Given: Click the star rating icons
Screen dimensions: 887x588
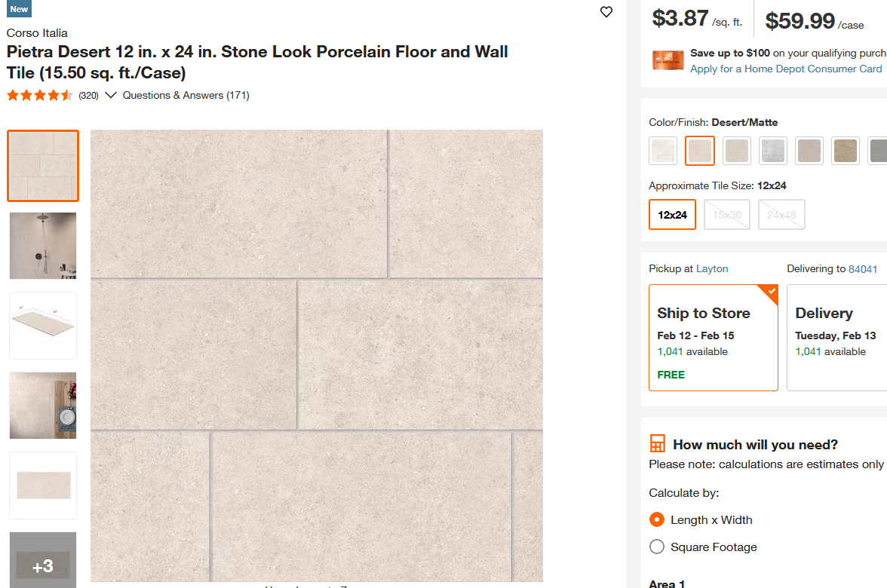Looking at the screenshot, I should tap(39, 95).
